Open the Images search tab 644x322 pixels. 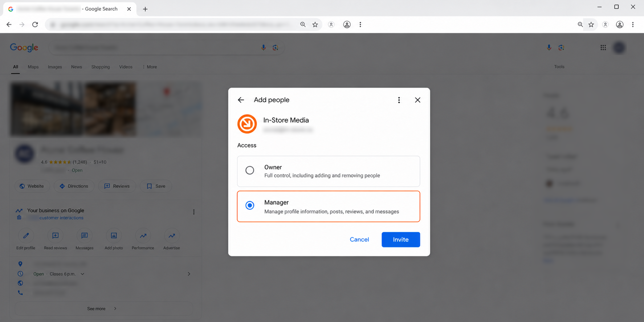[x=55, y=67]
